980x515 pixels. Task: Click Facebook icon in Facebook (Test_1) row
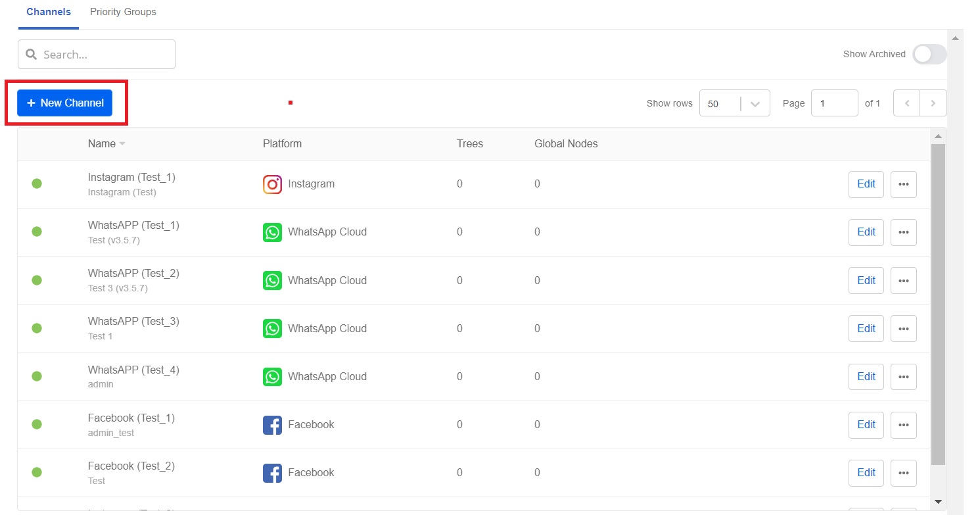(272, 425)
